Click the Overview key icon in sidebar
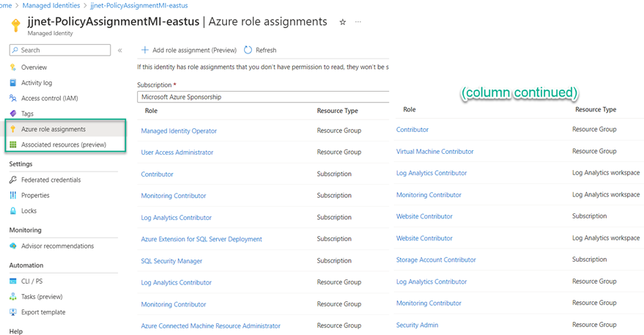The height and width of the screenshot is (335, 644). 13,67
